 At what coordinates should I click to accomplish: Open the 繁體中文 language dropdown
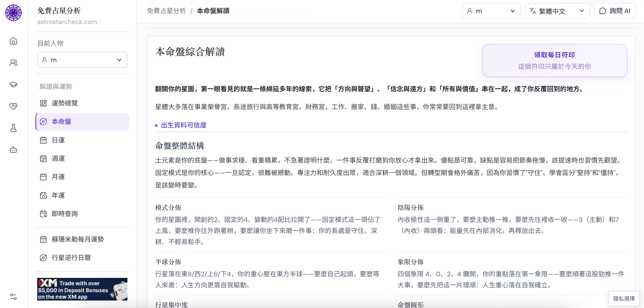point(557,11)
